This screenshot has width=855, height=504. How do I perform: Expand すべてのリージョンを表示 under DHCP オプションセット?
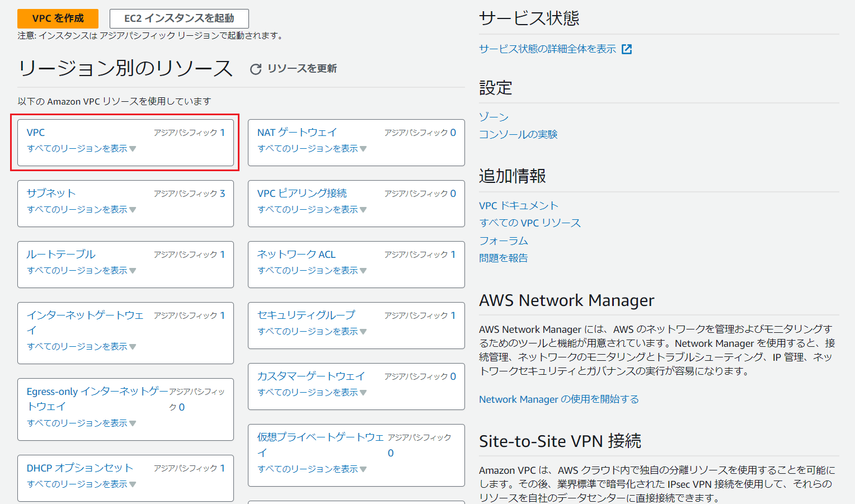coord(81,484)
